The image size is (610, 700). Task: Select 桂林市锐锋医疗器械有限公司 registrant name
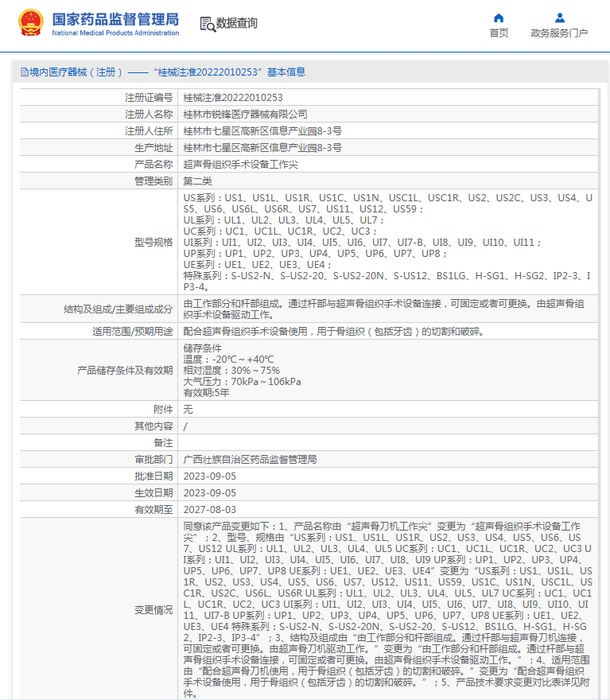pos(245,115)
